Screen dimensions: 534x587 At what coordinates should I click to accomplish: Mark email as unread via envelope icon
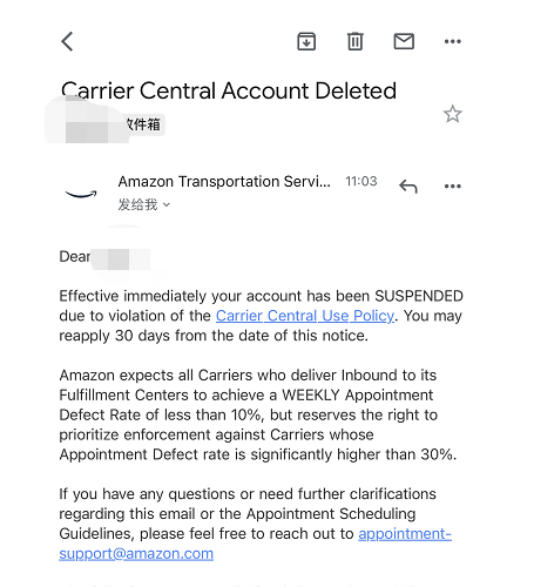click(404, 41)
